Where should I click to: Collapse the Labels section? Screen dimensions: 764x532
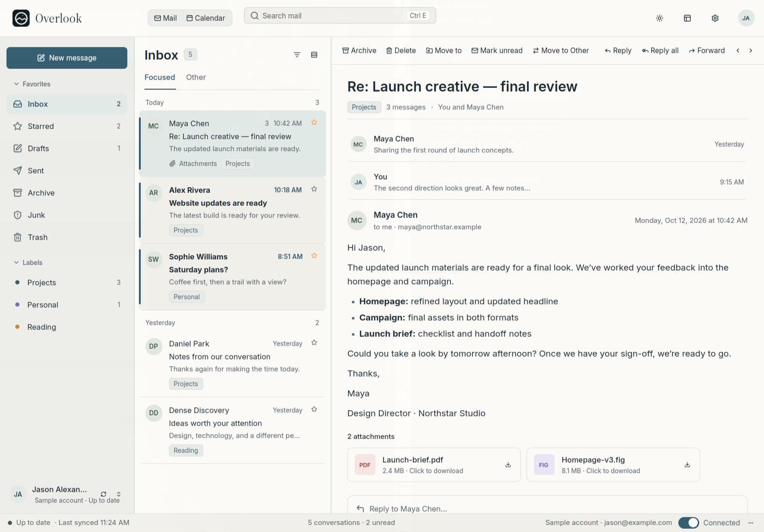(x=29, y=262)
